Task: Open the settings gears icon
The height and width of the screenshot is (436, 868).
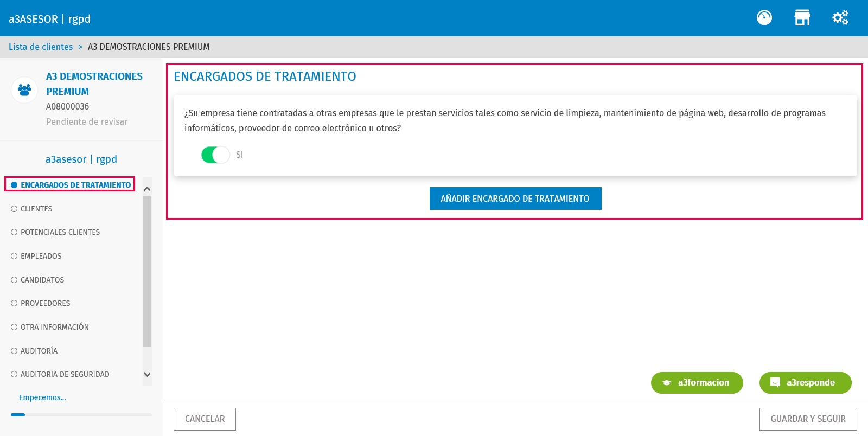Action: 840,18
